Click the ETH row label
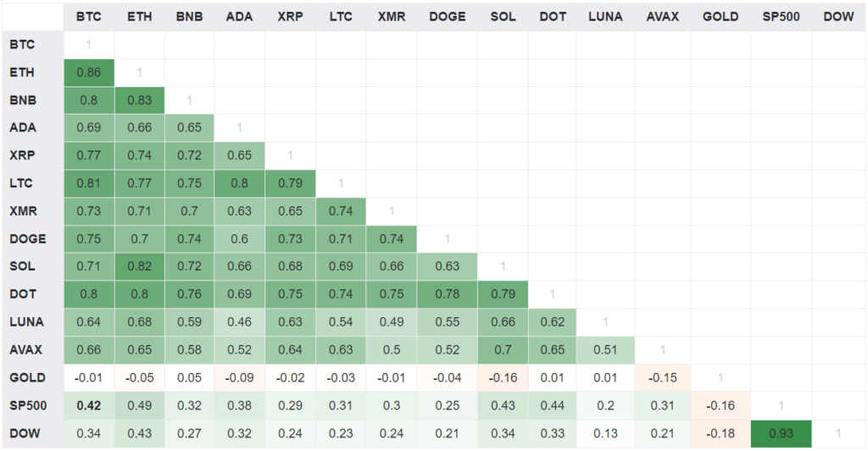 point(21,72)
